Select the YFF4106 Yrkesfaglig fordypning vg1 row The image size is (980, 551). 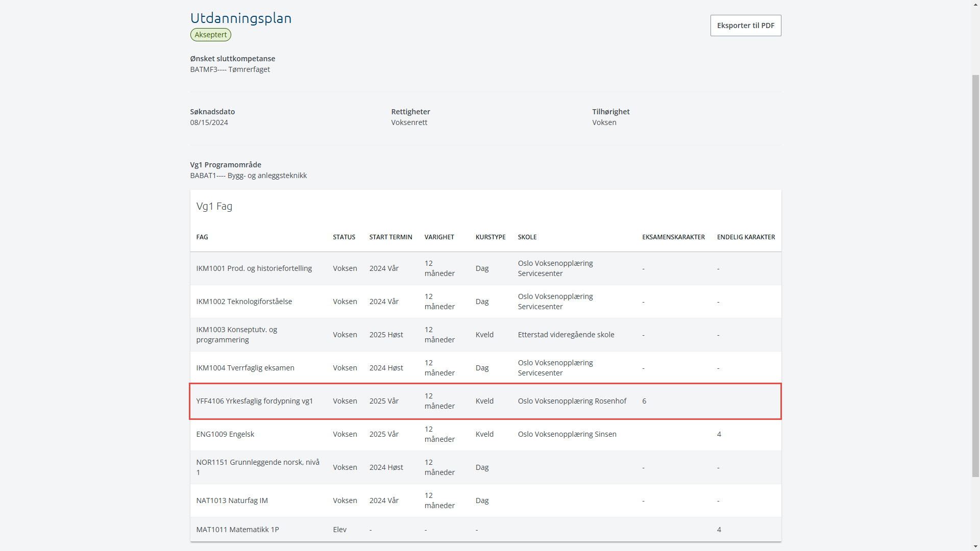[254, 401]
